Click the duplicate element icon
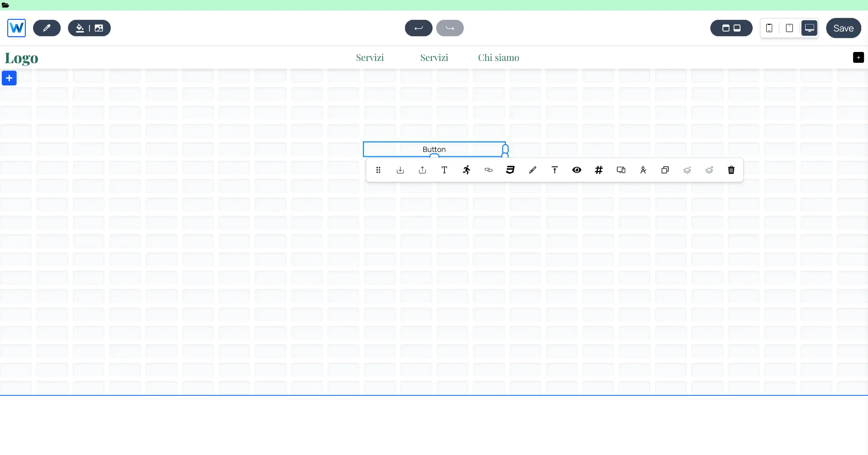This screenshot has height=455, width=868. (x=665, y=170)
